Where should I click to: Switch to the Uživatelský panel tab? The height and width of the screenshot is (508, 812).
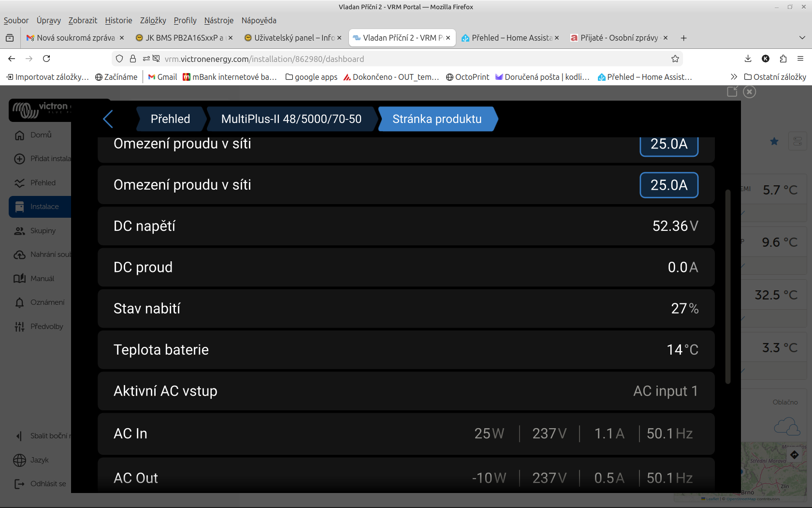(293, 38)
